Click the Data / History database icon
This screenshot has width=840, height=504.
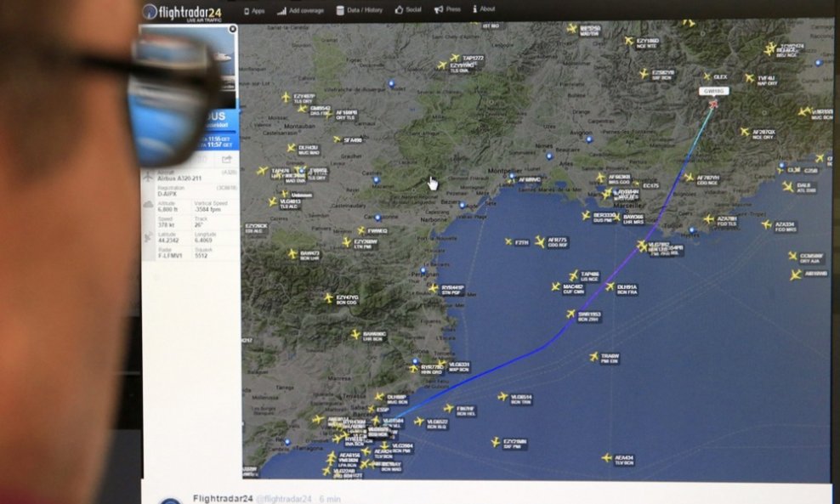click(338, 11)
